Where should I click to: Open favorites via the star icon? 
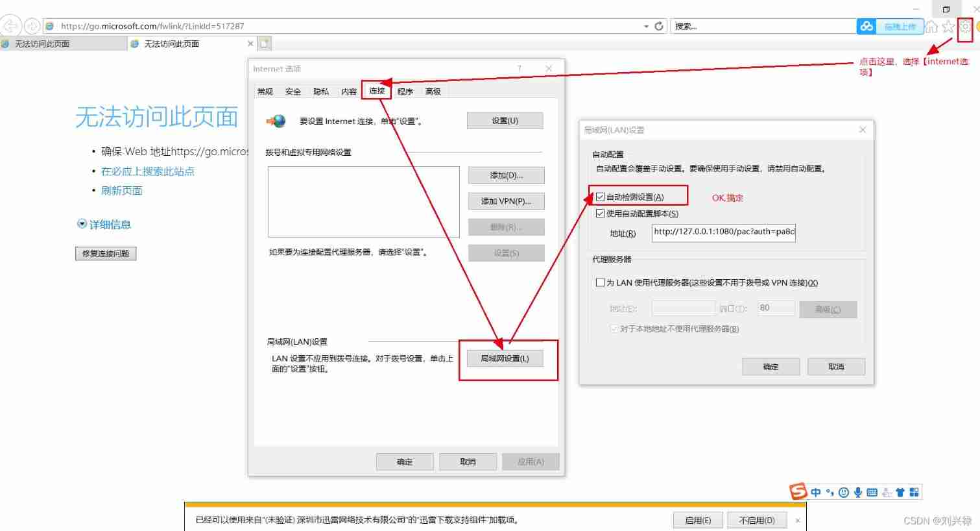click(948, 27)
